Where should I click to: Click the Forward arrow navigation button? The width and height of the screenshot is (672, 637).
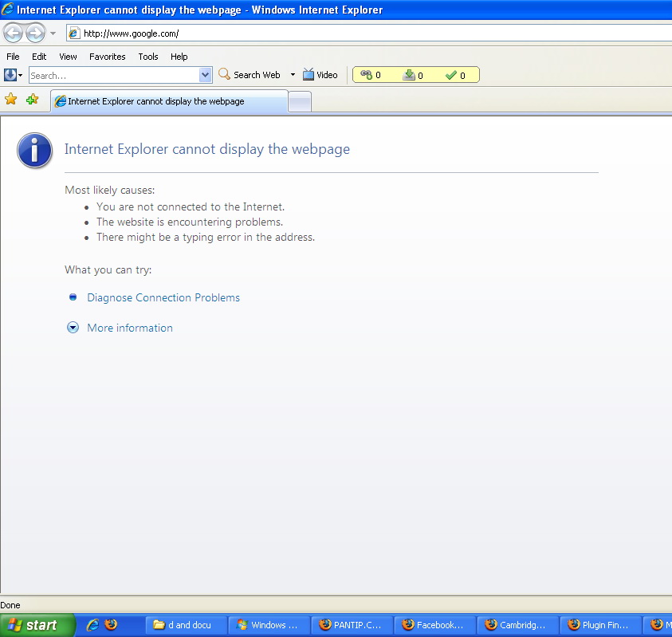[x=36, y=33]
